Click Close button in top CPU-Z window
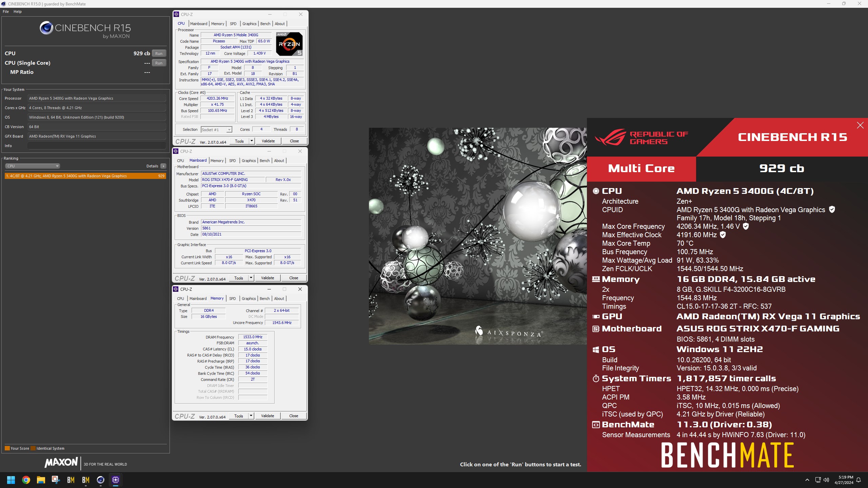 [x=294, y=141]
